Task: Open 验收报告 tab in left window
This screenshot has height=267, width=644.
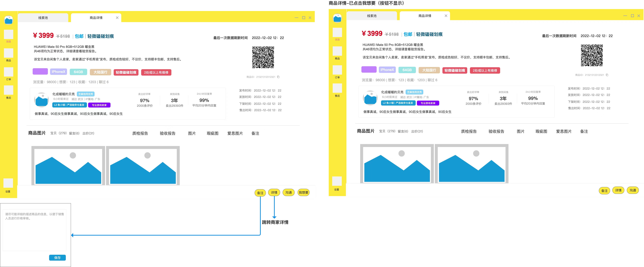Action: tap(167, 133)
